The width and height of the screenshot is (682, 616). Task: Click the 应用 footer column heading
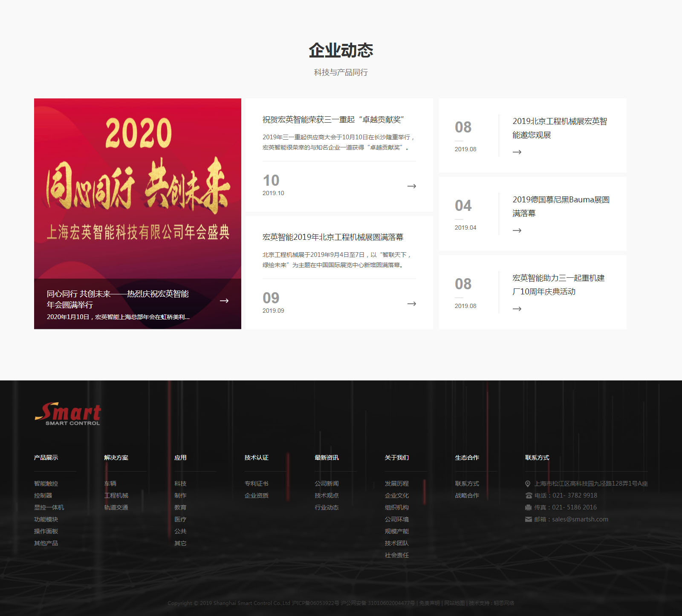[180, 458]
